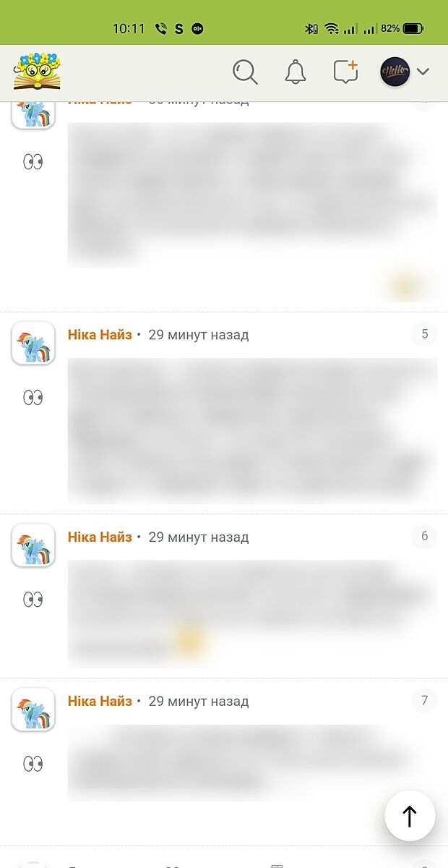Open Ніка Найз's profile from post 5
Viewport: 448px width, 868px height.
[x=100, y=335]
